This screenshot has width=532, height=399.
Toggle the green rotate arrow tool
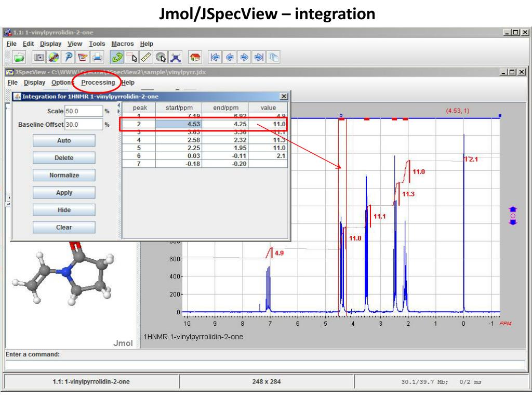(x=117, y=57)
